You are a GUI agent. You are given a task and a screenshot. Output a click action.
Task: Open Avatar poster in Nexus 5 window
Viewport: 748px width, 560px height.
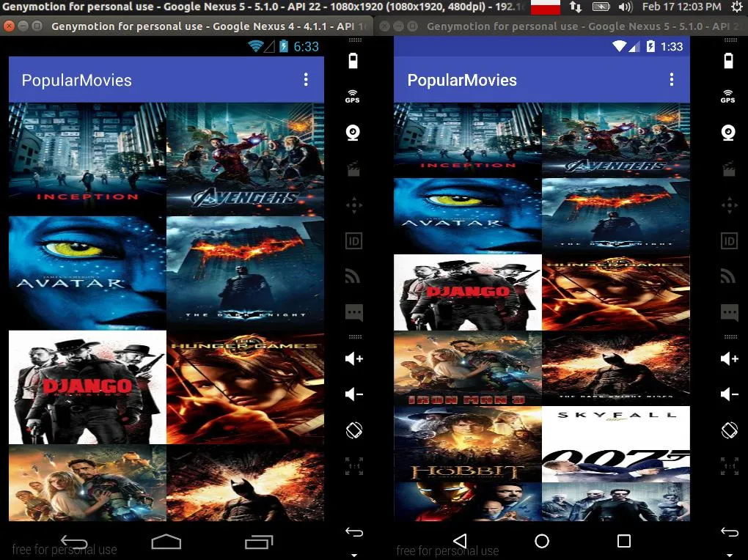[468, 216]
